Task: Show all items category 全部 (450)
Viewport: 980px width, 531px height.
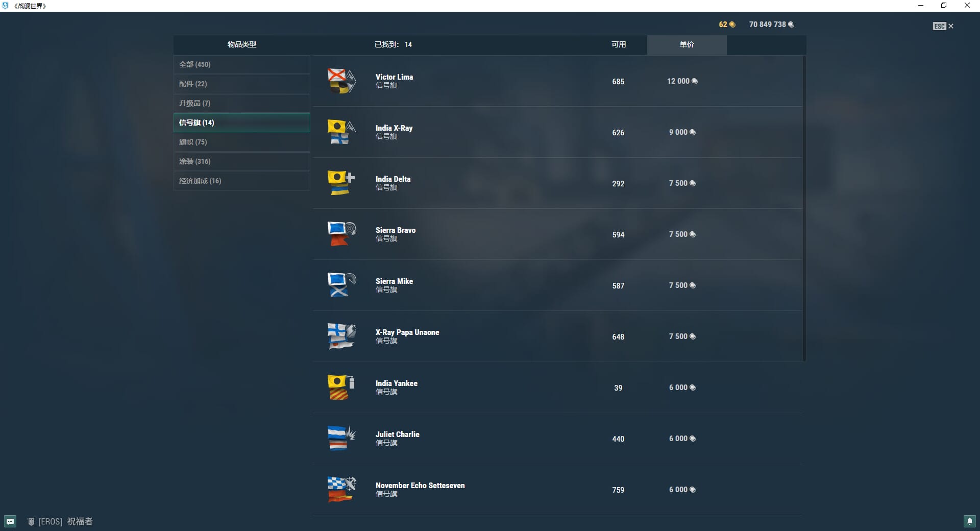Action: coord(241,64)
